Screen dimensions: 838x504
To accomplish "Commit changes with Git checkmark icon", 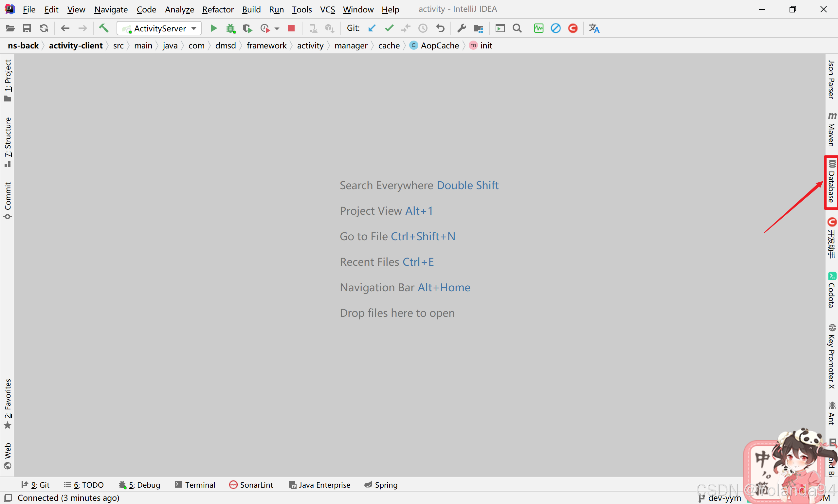I will tap(389, 28).
